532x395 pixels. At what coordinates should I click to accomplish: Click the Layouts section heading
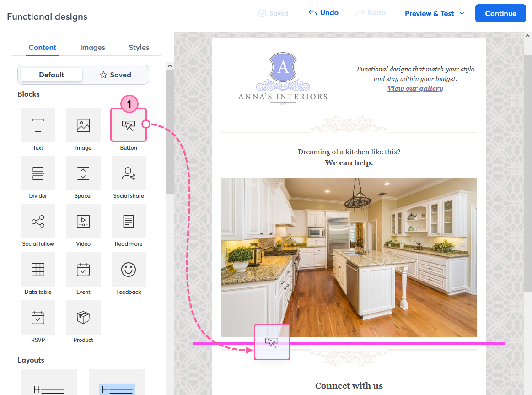pyautogui.click(x=31, y=360)
